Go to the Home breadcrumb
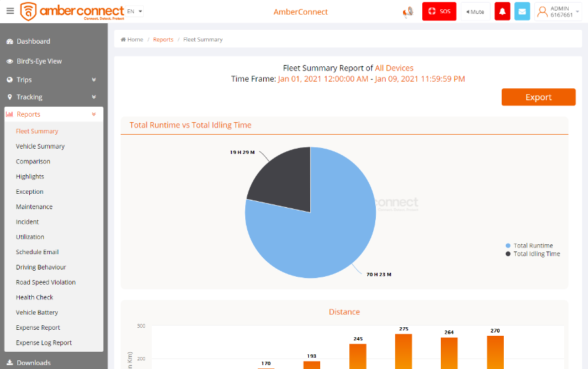This screenshot has height=369, width=588. click(132, 39)
